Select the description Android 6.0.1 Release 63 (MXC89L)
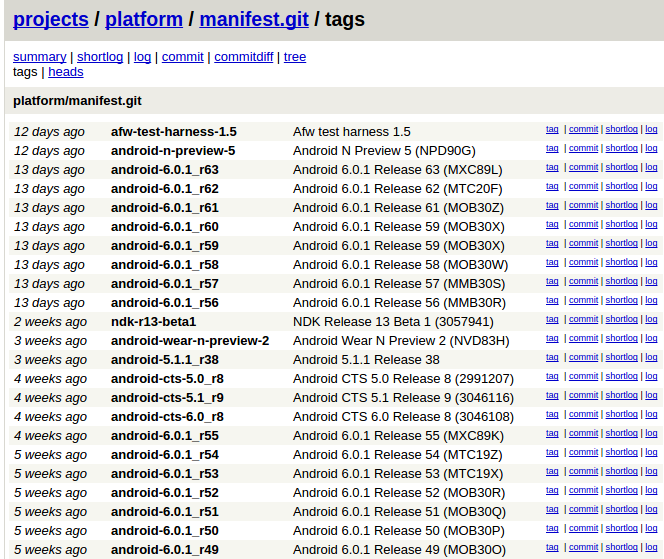The height and width of the screenshot is (559, 664). [398, 170]
